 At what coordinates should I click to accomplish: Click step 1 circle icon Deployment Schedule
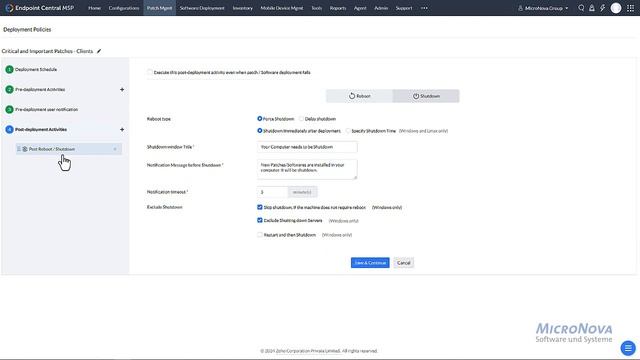coord(9,69)
